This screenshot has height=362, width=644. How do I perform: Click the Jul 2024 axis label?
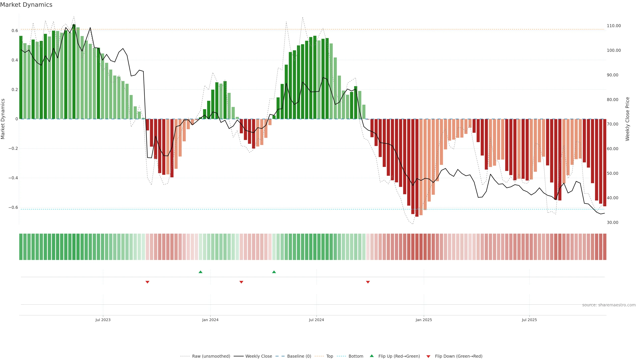tap(316, 320)
